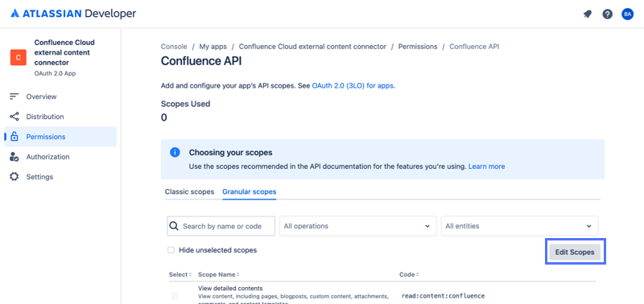The width and height of the screenshot is (644, 304).
Task: Click the Search by name or code field
Action: [221, 226]
